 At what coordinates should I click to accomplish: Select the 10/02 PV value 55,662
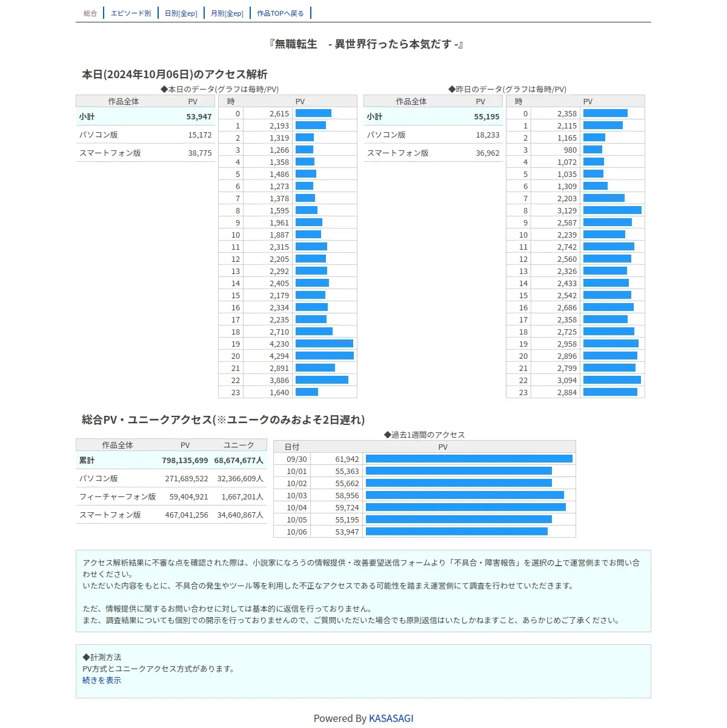(x=347, y=484)
